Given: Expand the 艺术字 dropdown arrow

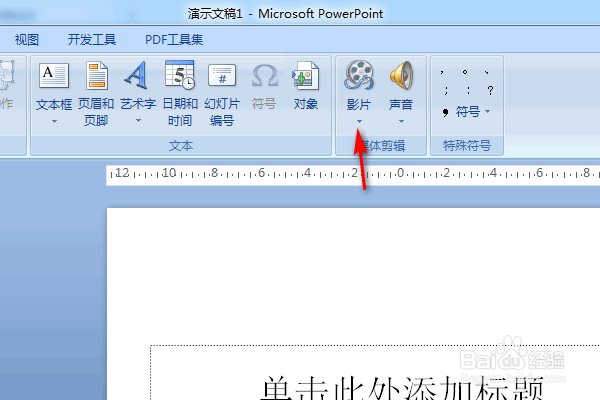Looking at the screenshot, I should [x=138, y=121].
